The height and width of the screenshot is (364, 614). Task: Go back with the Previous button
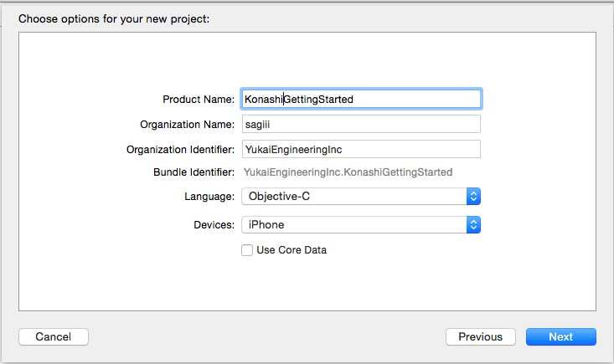[481, 336]
